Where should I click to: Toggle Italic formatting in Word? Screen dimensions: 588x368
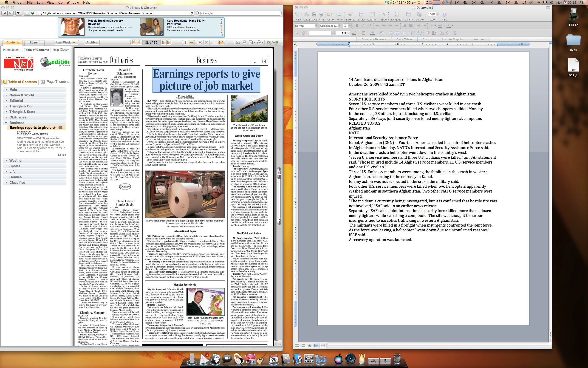[x=363, y=26]
